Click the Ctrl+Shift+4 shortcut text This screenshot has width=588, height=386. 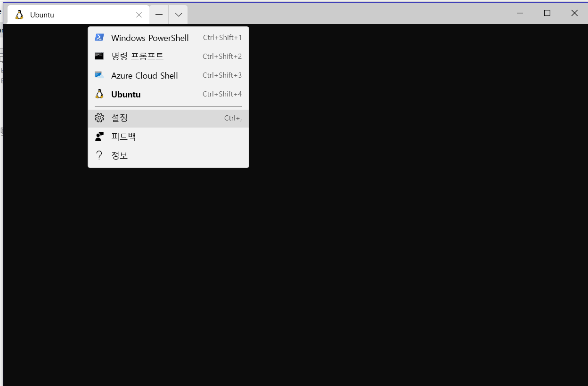[222, 94]
